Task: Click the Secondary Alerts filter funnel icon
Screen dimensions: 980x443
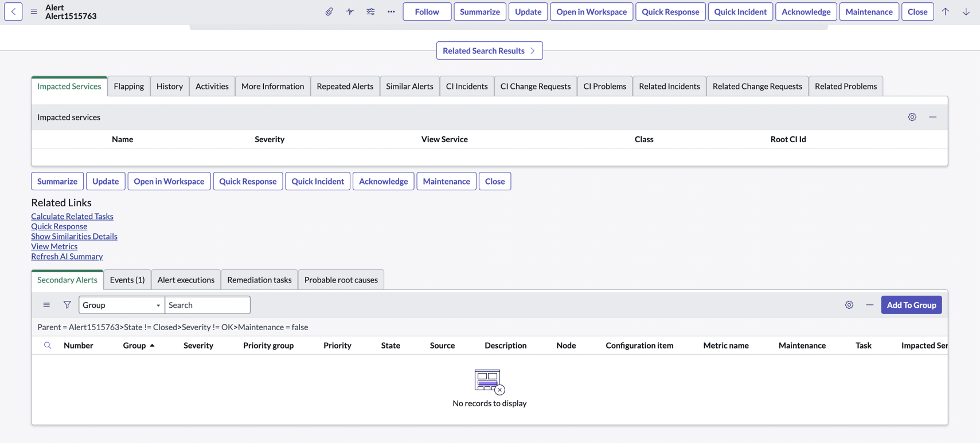Action: click(67, 305)
